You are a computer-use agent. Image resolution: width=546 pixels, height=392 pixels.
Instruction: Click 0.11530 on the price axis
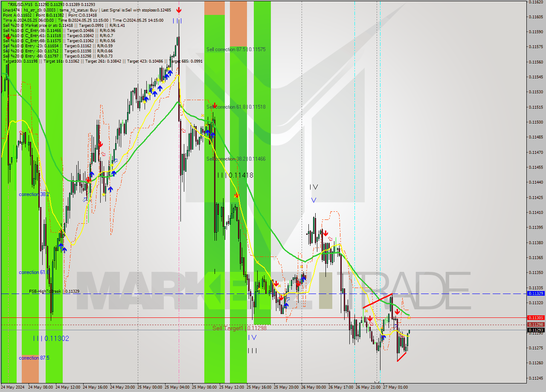pyautogui.click(x=536, y=92)
